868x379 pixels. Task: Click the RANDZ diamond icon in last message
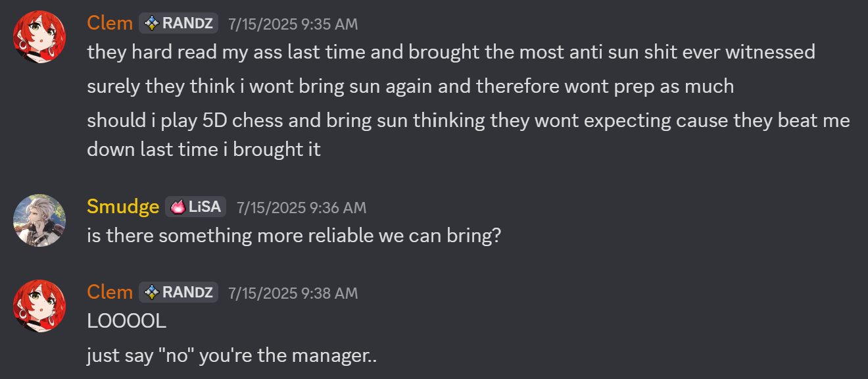coord(152,292)
